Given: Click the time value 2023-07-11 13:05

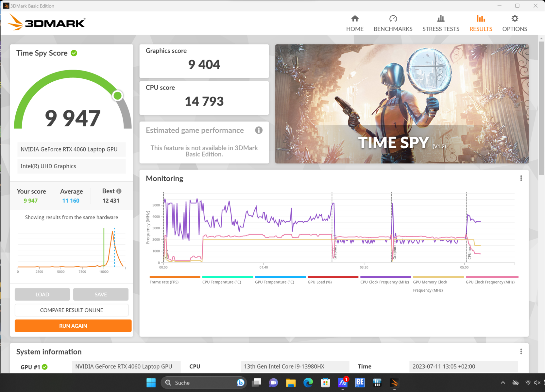Looking at the screenshot, I should click(x=463, y=367).
